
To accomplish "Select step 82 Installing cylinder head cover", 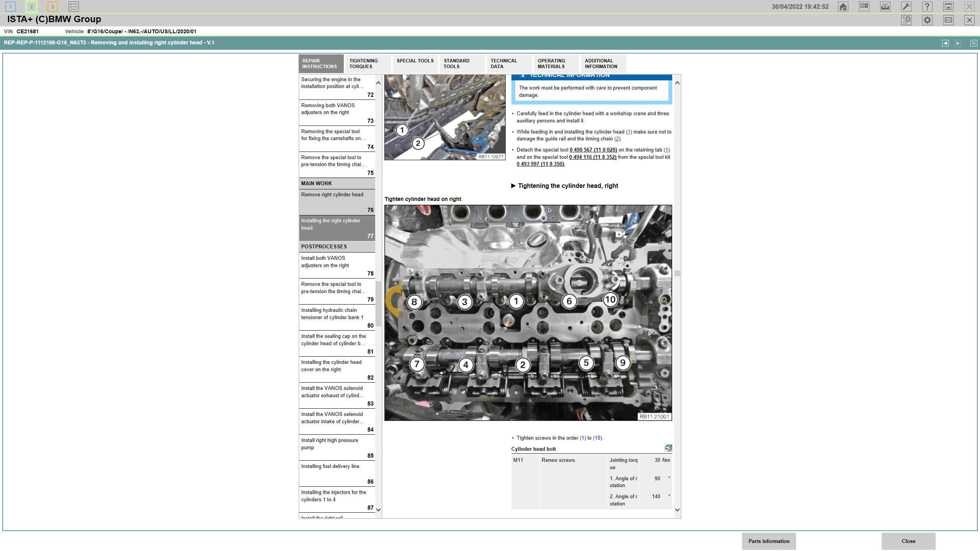I will (x=337, y=370).
